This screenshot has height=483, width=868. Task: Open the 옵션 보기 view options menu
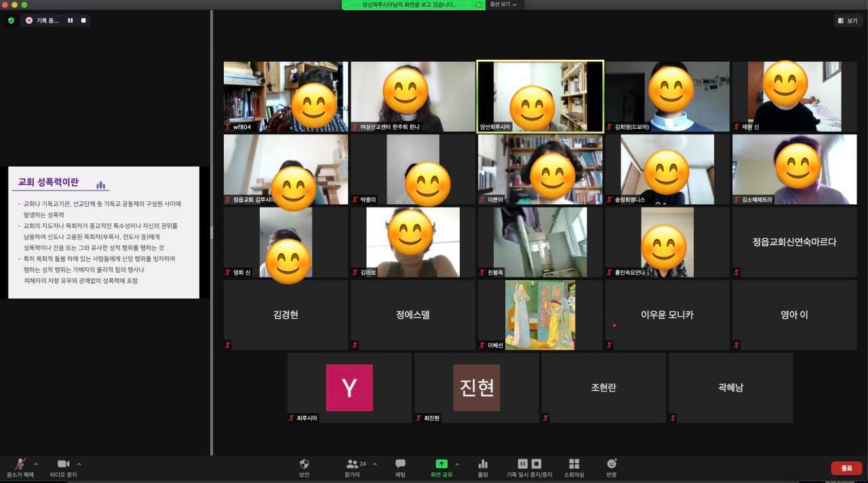click(503, 5)
